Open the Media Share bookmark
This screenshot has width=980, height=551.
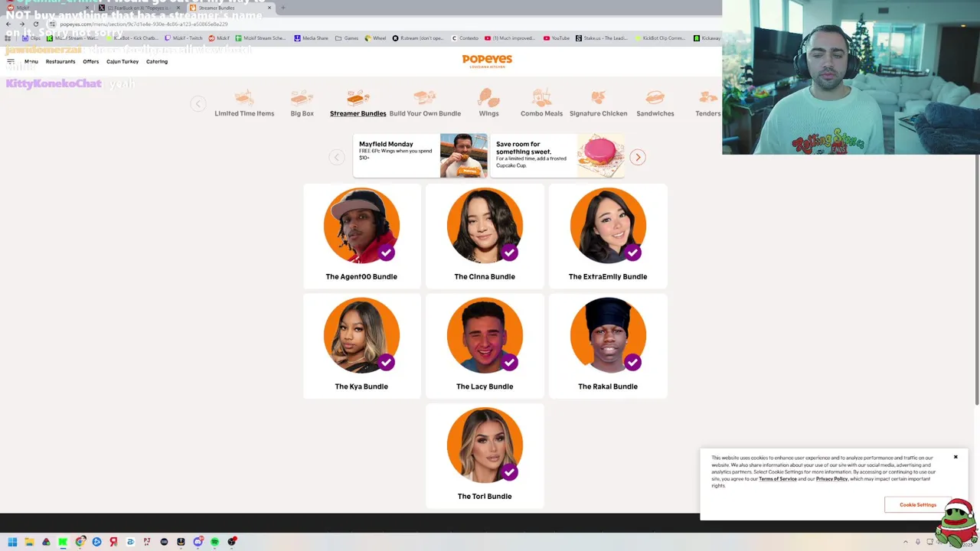[311, 38]
